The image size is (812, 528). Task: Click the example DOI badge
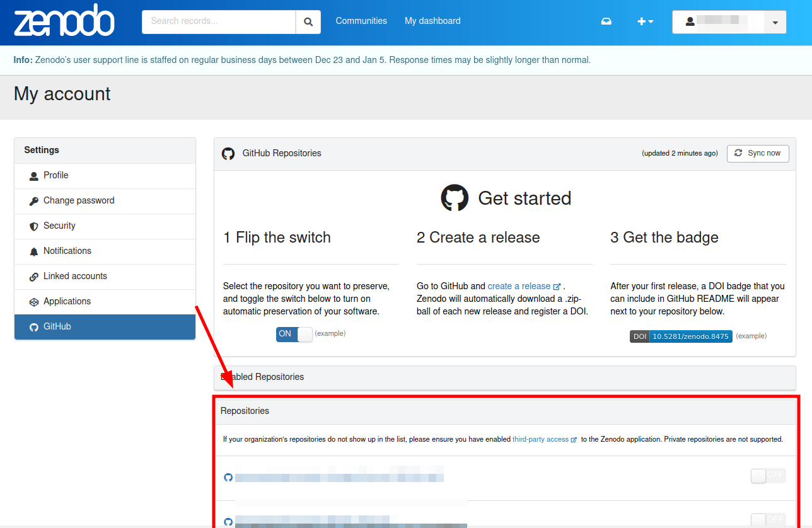(681, 336)
